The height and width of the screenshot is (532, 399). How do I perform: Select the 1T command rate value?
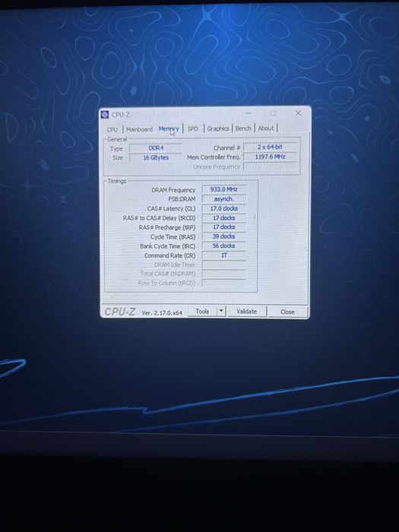pyautogui.click(x=224, y=255)
